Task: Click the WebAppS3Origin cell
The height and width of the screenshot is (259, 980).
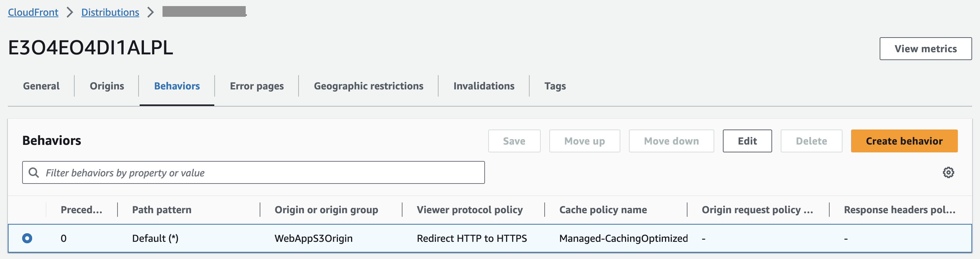Action: pos(314,239)
